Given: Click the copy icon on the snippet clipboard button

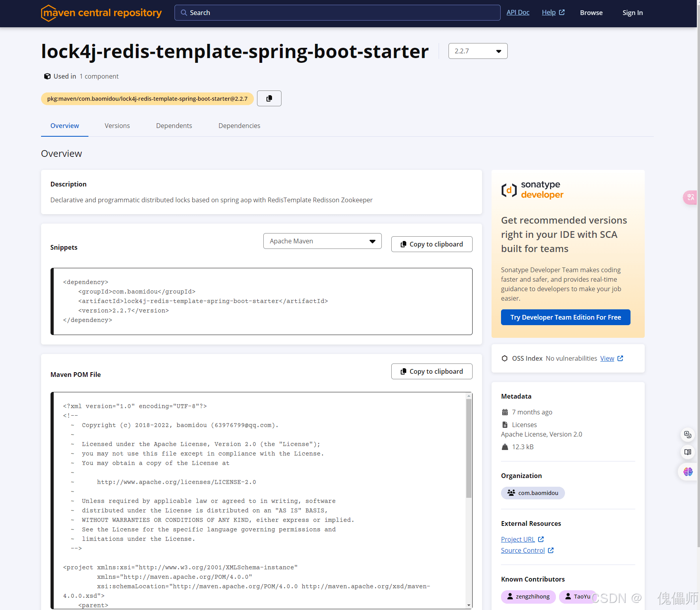Looking at the screenshot, I should (403, 244).
